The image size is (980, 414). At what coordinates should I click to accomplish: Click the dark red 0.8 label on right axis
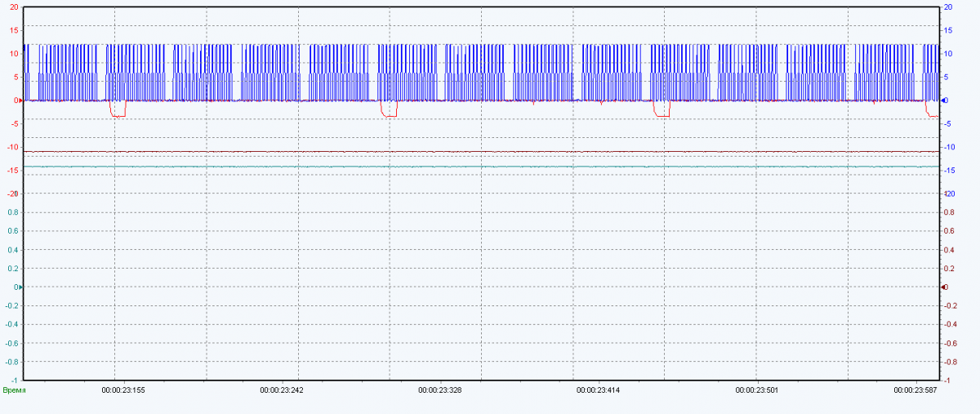coord(949,212)
